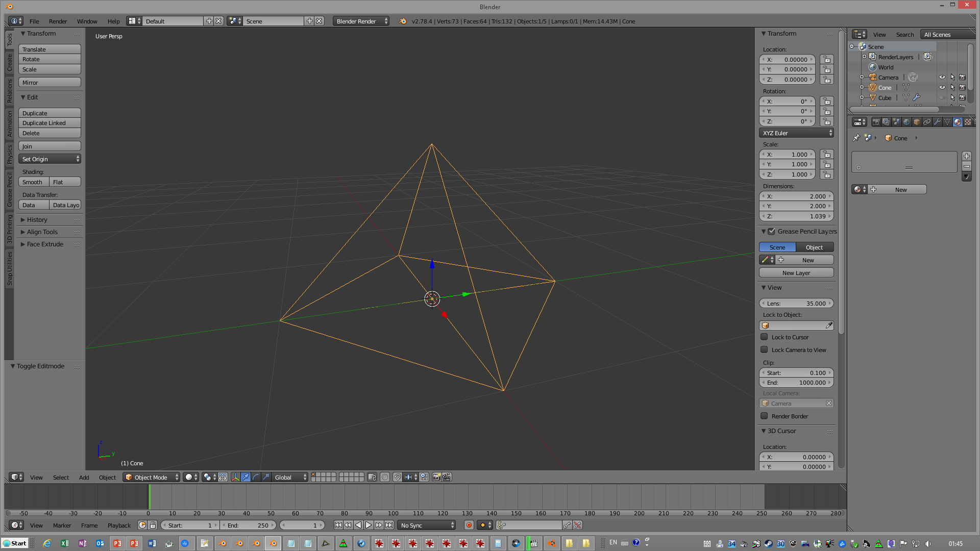Click the OpenGL render image camera icon
980x551 pixels.
pyautogui.click(x=436, y=477)
